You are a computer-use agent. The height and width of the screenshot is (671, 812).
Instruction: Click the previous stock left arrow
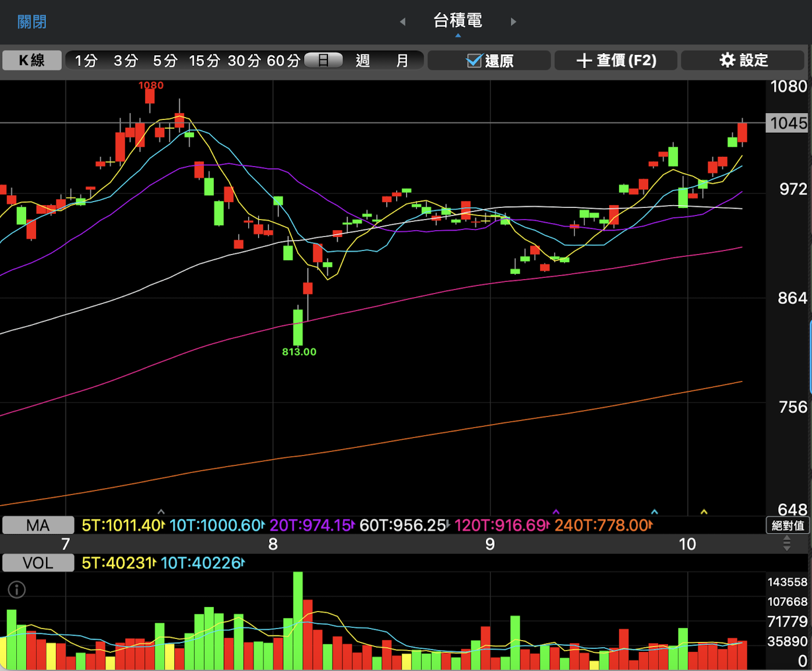point(403,22)
